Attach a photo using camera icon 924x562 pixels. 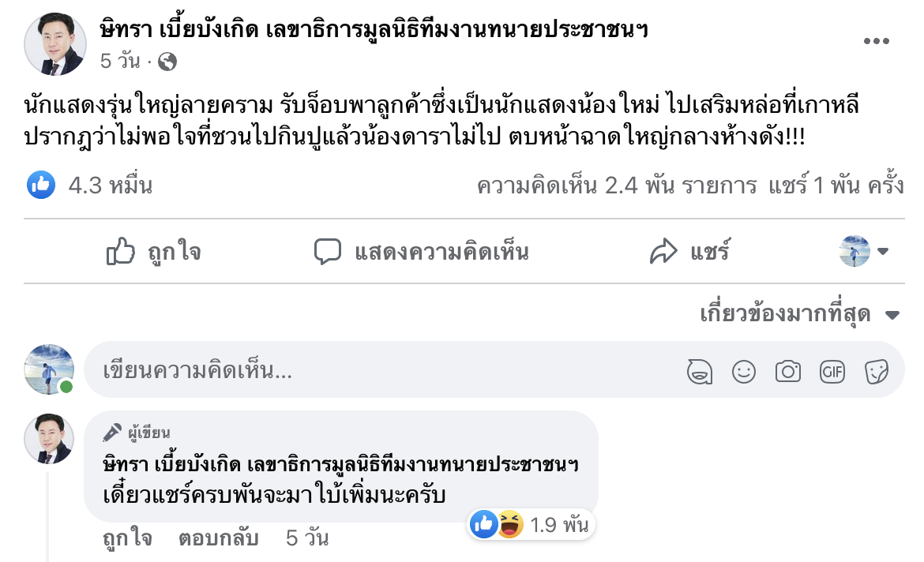787,370
